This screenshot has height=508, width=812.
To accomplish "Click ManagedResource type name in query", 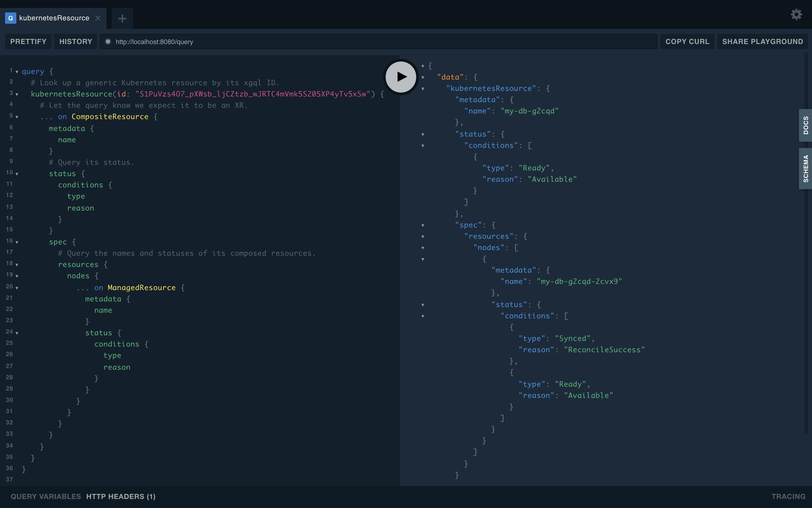I will (142, 288).
